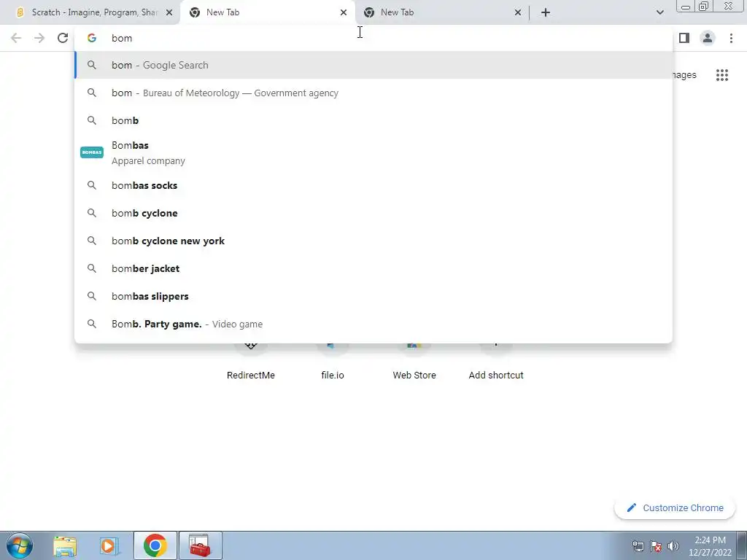
Task: Reload the page with the refresh icon
Action: pos(63,38)
